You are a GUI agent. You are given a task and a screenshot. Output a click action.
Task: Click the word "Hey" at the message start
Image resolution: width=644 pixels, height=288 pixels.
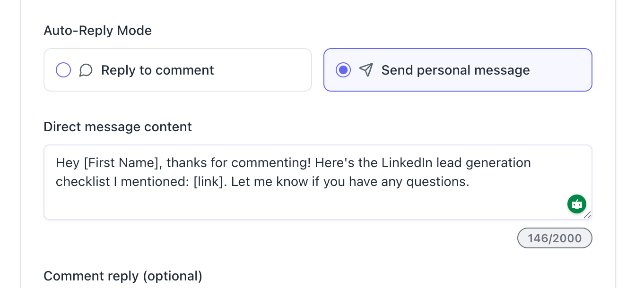pyautogui.click(x=67, y=163)
